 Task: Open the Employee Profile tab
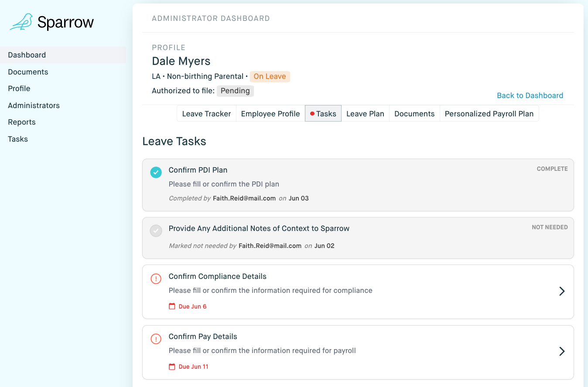pyautogui.click(x=270, y=114)
